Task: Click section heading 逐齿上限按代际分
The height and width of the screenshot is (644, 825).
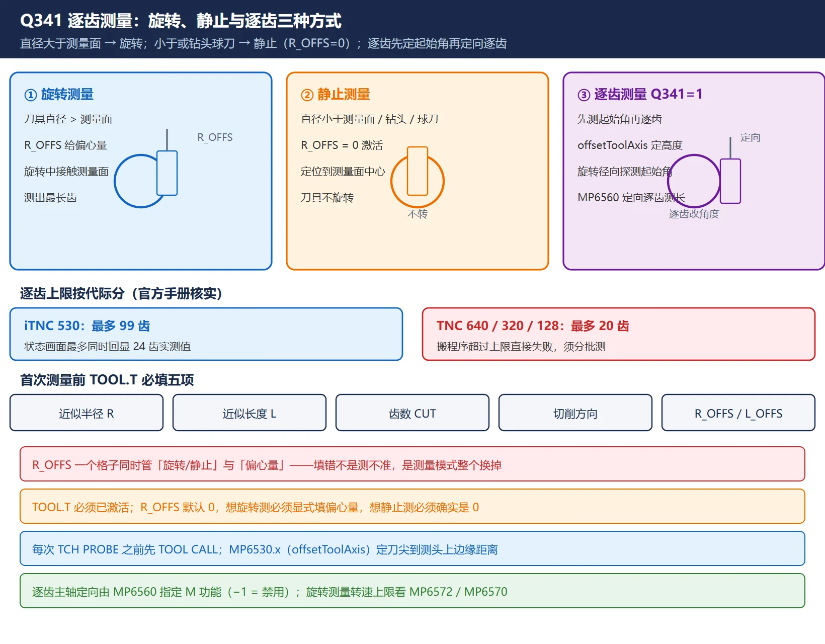Action: tap(121, 293)
